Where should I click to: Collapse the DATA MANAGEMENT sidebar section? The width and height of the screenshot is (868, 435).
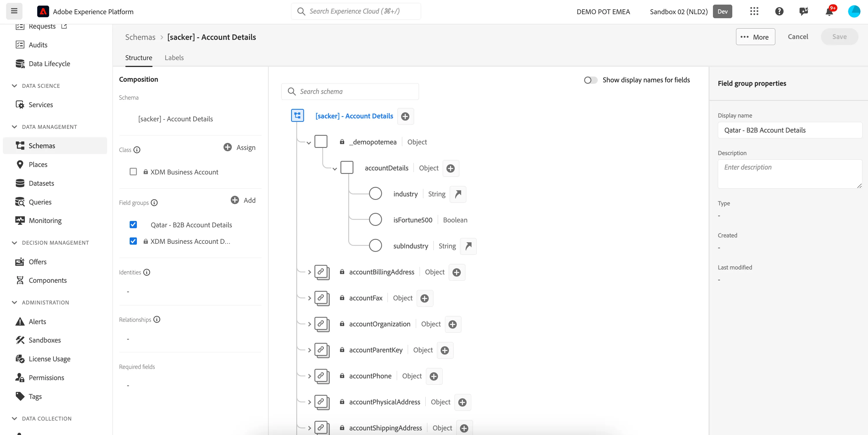tap(14, 127)
